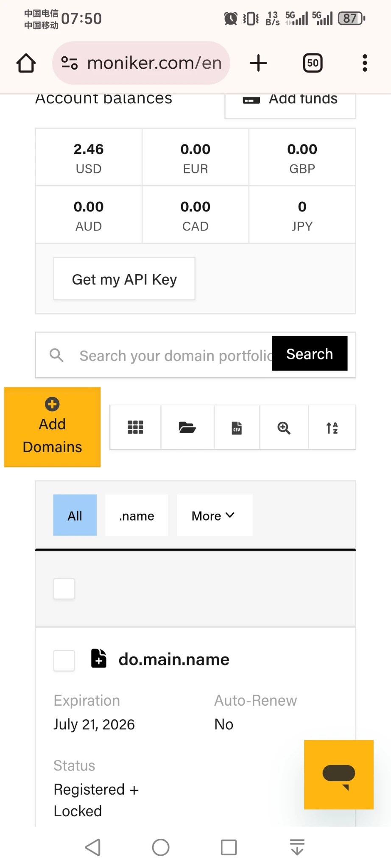
Task: Click the black Search button
Action: click(309, 353)
